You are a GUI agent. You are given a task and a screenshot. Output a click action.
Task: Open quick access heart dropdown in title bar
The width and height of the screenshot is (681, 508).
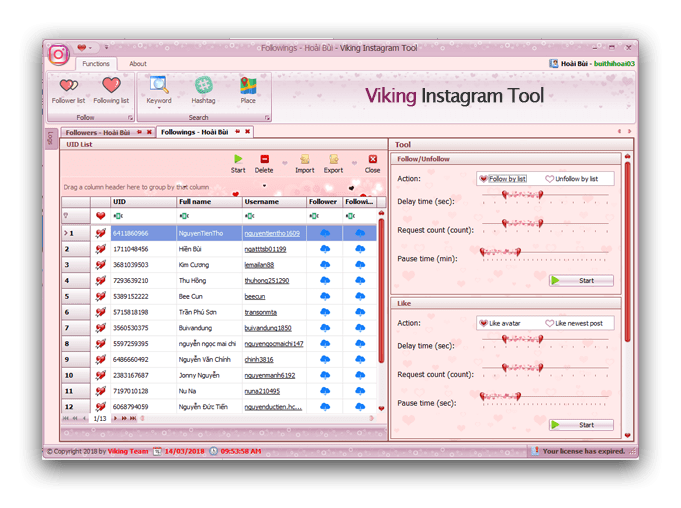[90, 48]
